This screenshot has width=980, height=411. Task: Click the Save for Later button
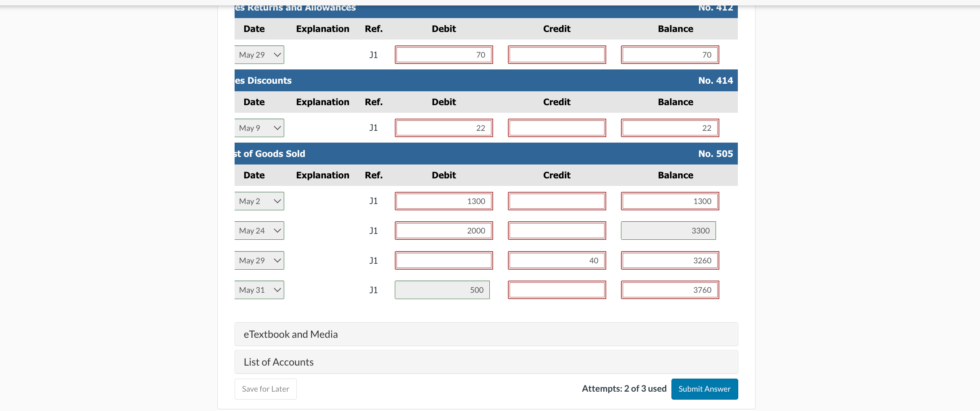(x=266, y=389)
